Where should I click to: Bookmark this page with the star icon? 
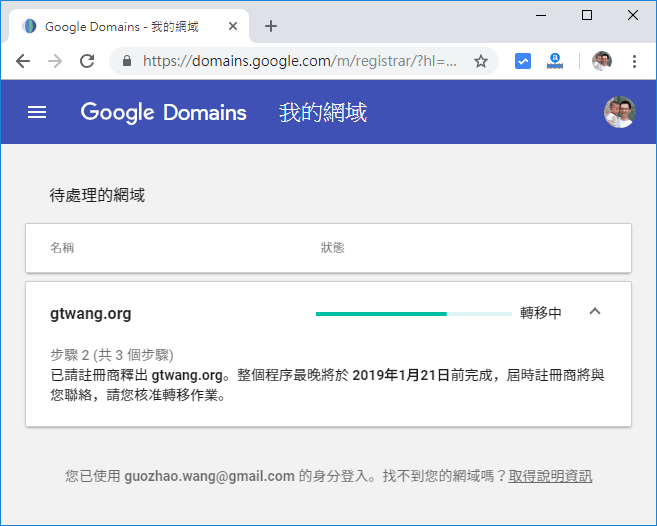click(x=481, y=61)
